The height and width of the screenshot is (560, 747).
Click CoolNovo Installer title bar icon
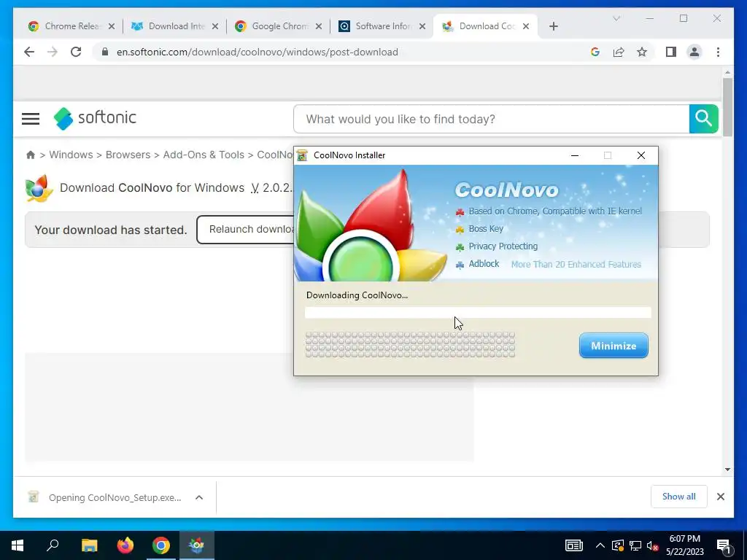click(302, 155)
